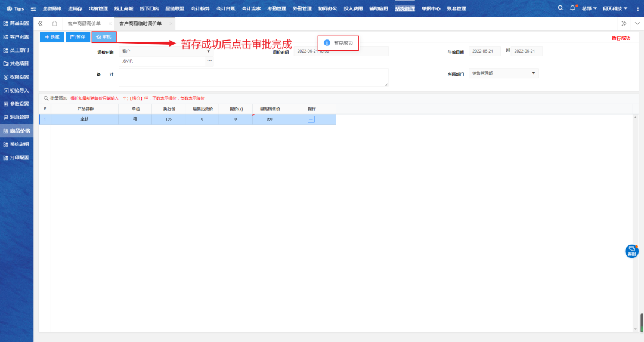The width and height of the screenshot is (644, 342).
Task: Remove row using the minus icon in 操作 column
Action: (311, 119)
